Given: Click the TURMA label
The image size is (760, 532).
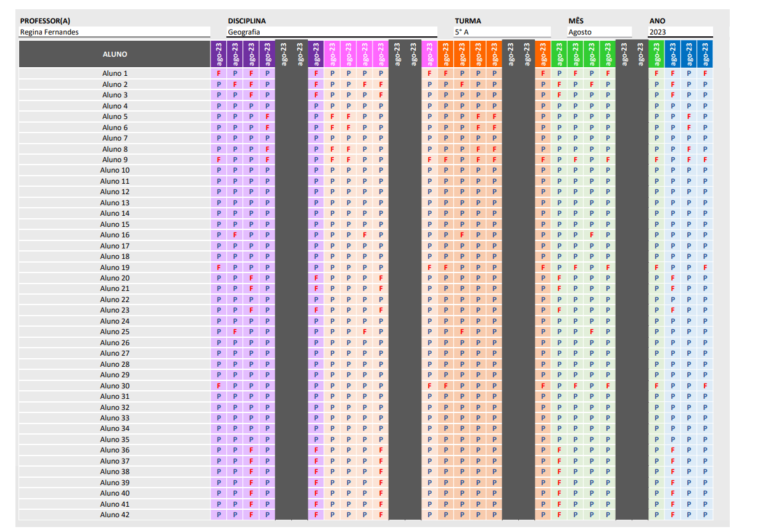Looking at the screenshot, I should (x=468, y=21).
